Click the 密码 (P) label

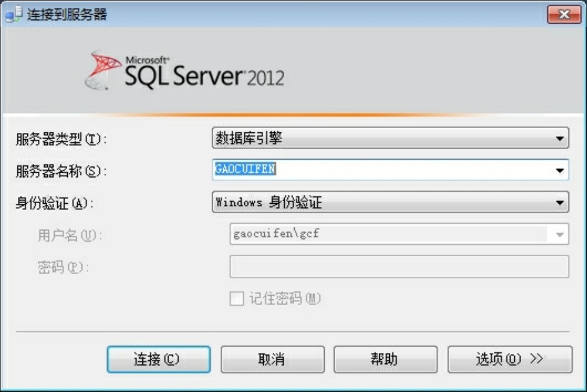tap(63, 267)
